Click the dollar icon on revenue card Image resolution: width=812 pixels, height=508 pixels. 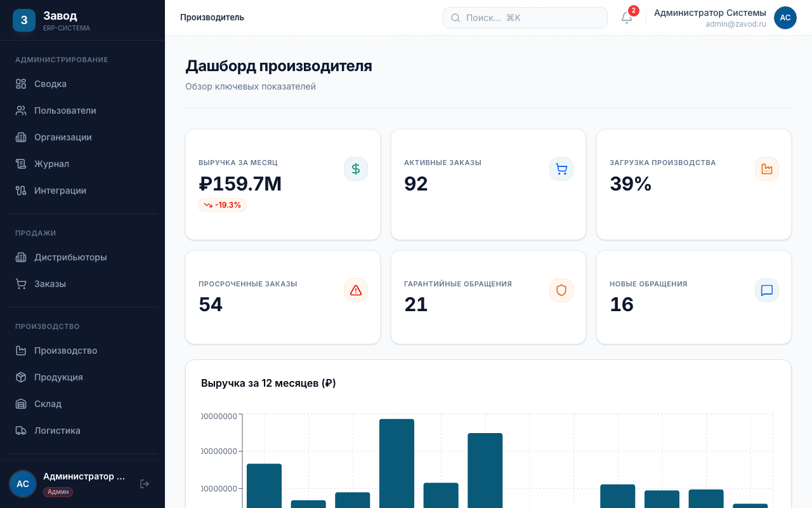pos(355,168)
